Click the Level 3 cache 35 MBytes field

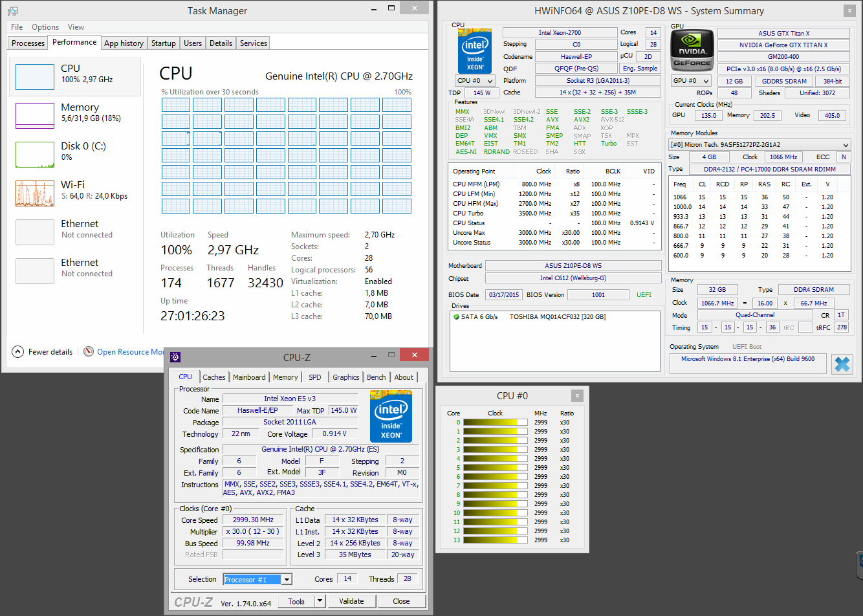point(355,555)
